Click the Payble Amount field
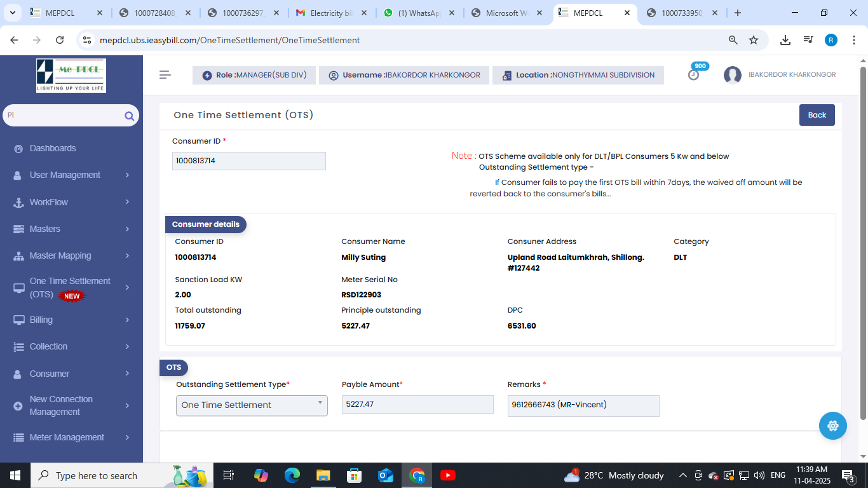 [x=417, y=404]
